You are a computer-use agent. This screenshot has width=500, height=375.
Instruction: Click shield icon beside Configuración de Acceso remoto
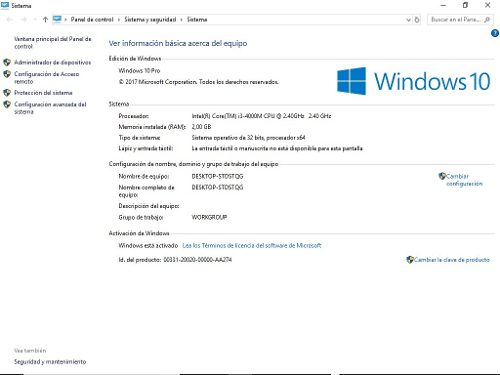(x=7, y=74)
